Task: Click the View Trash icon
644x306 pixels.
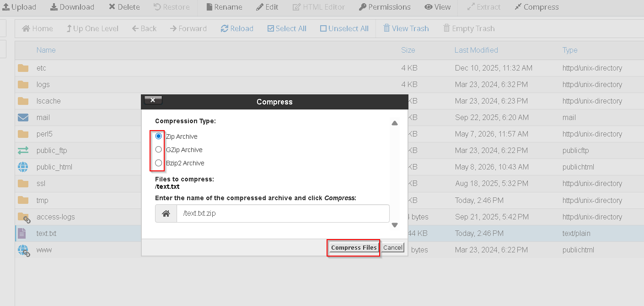Action: coord(386,28)
